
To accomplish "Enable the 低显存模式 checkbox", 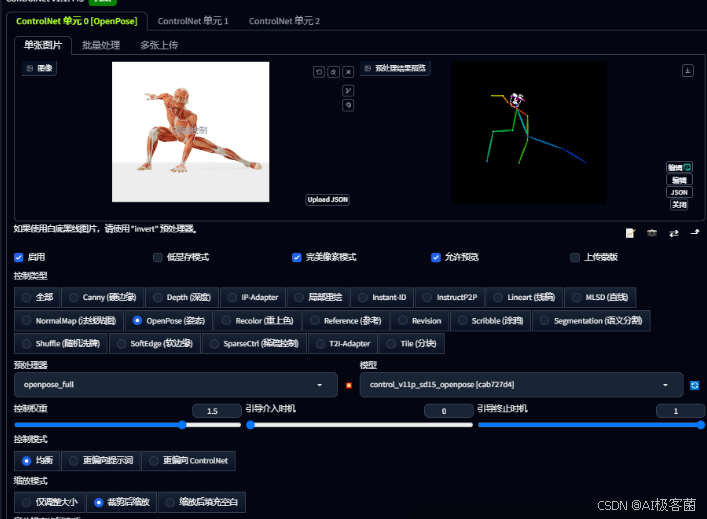I will (x=158, y=257).
